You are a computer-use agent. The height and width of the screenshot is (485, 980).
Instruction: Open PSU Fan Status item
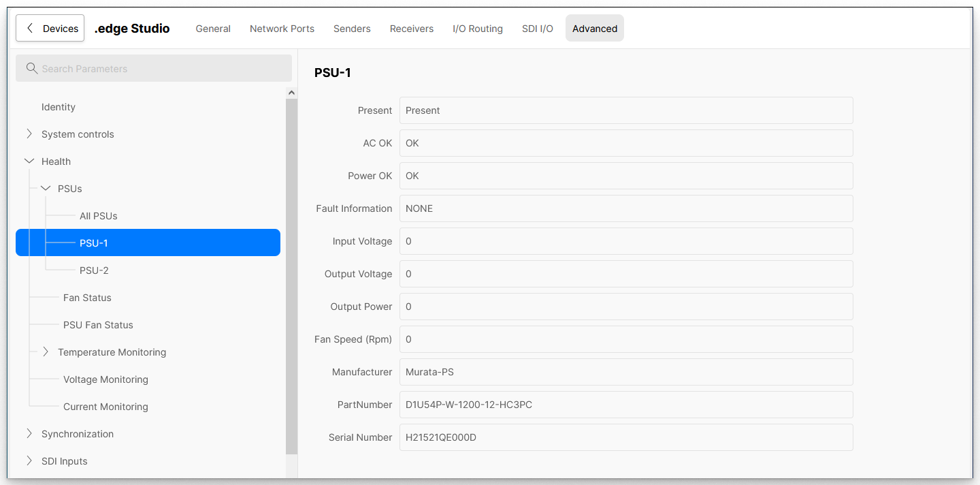98,325
